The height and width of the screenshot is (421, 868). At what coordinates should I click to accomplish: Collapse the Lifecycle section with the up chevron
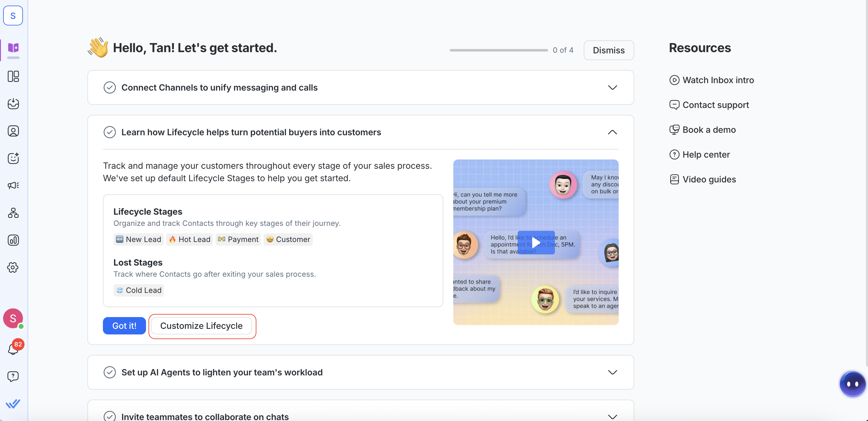[612, 132]
